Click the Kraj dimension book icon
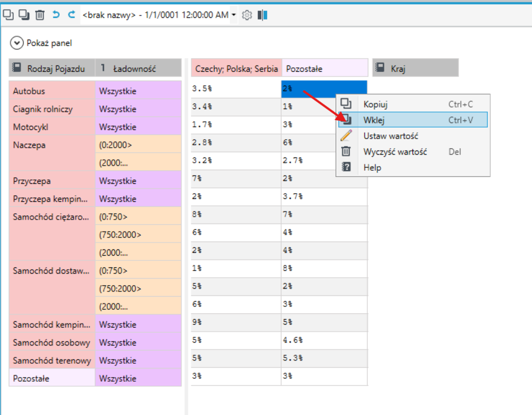 tap(380, 67)
